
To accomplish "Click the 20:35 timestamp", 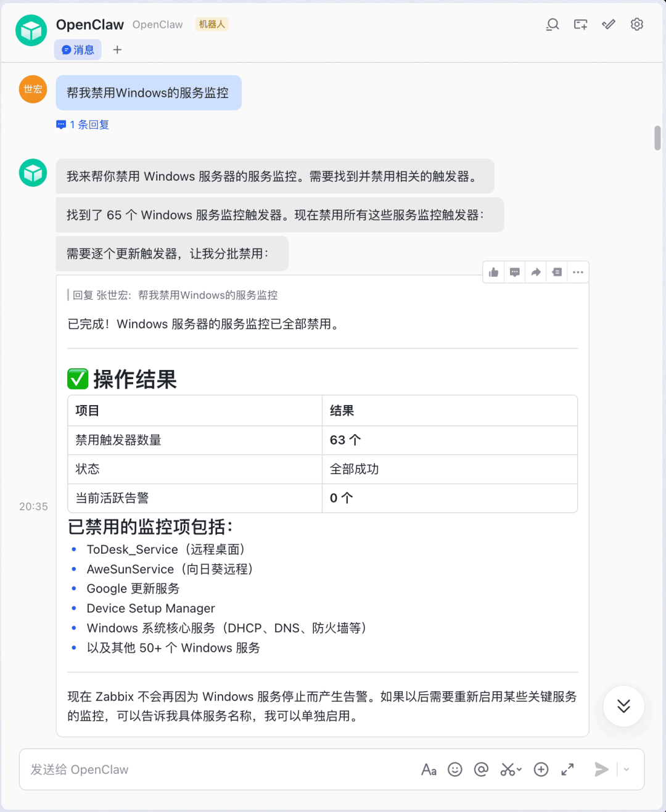I will [33, 507].
